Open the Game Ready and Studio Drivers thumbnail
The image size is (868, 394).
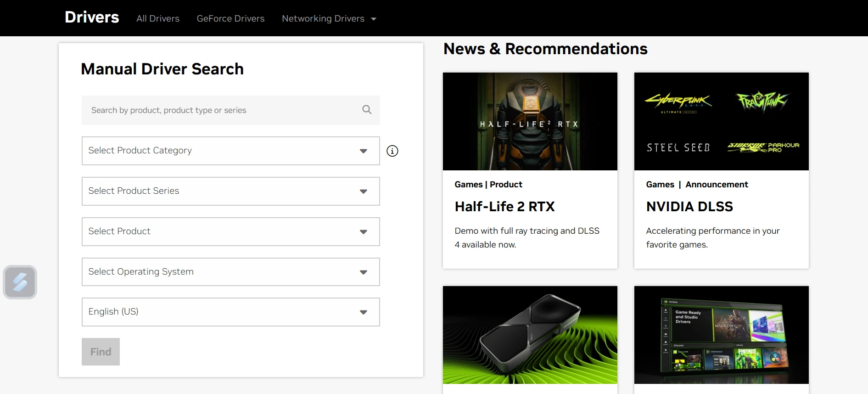point(722,335)
